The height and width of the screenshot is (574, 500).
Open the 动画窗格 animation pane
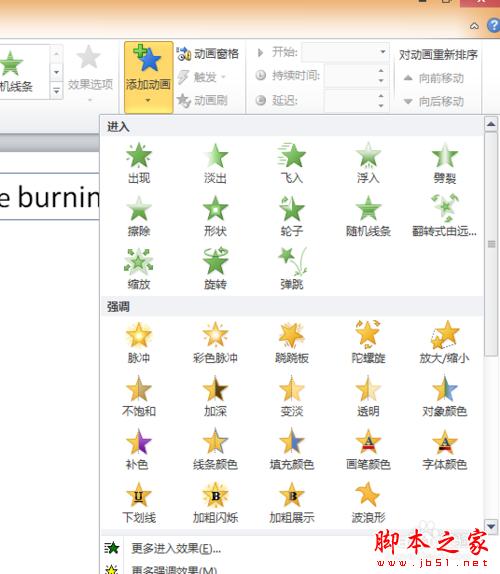[208, 54]
